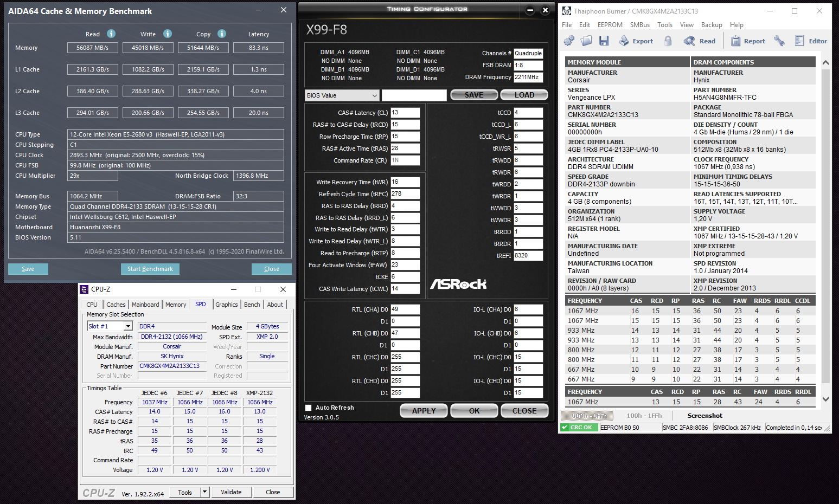Click the DRAM Frequency field showing 2211MHz
This screenshot has width=839, height=504.
(x=528, y=77)
